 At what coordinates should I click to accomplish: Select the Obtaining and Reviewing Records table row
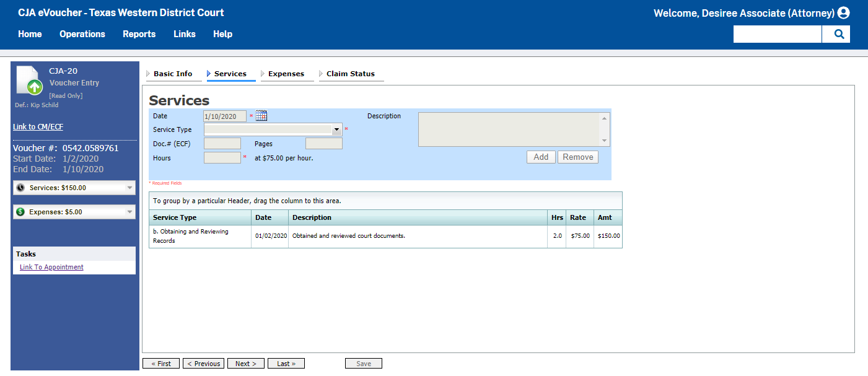pos(384,236)
